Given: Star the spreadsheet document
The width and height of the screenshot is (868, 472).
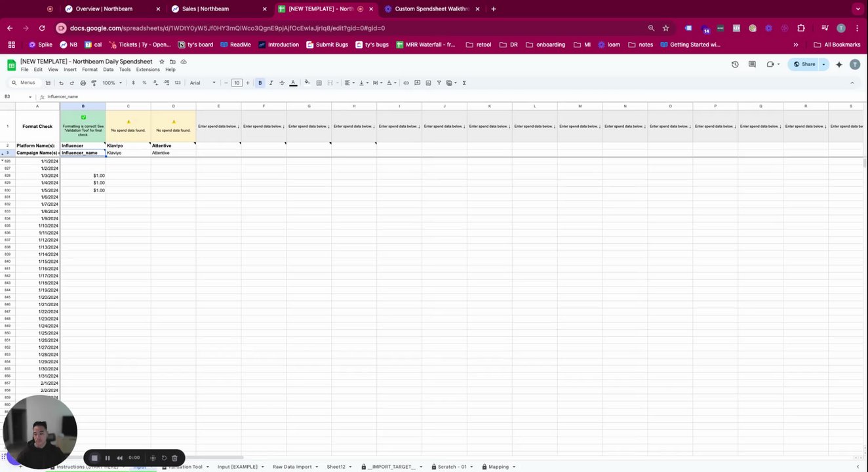Looking at the screenshot, I should (162, 62).
